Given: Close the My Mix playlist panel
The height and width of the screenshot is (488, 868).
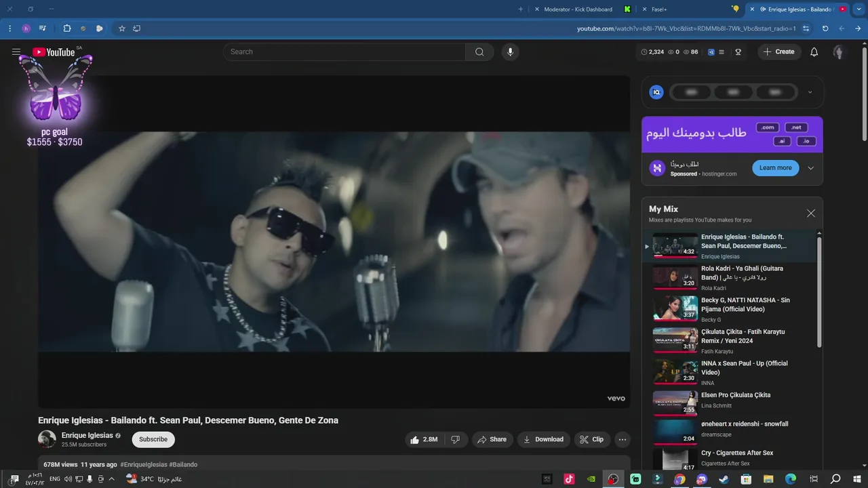Looking at the screenshot, I should coord(810,213).
